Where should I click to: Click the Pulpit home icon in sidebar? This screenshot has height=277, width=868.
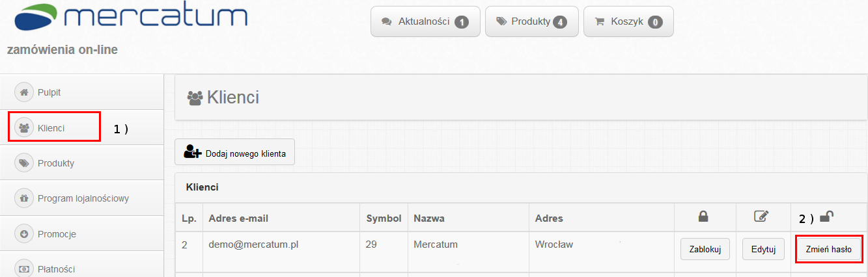(24, 92)
